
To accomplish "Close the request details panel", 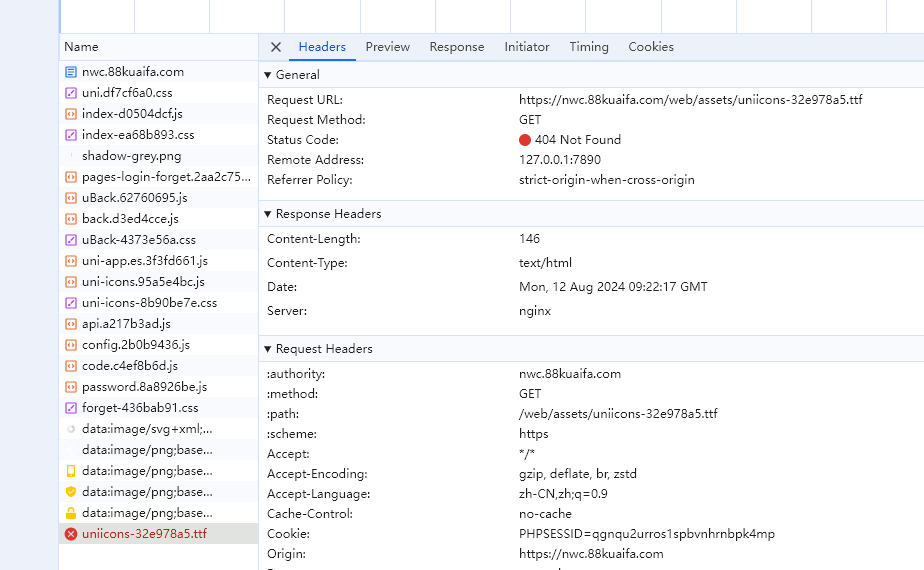I will tap(276, 47).
